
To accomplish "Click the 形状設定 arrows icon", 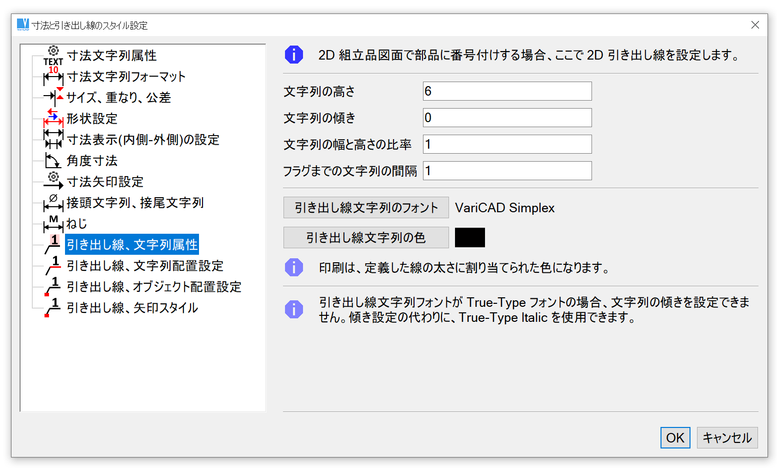I will pyautogui.click(x=53, y=119).
